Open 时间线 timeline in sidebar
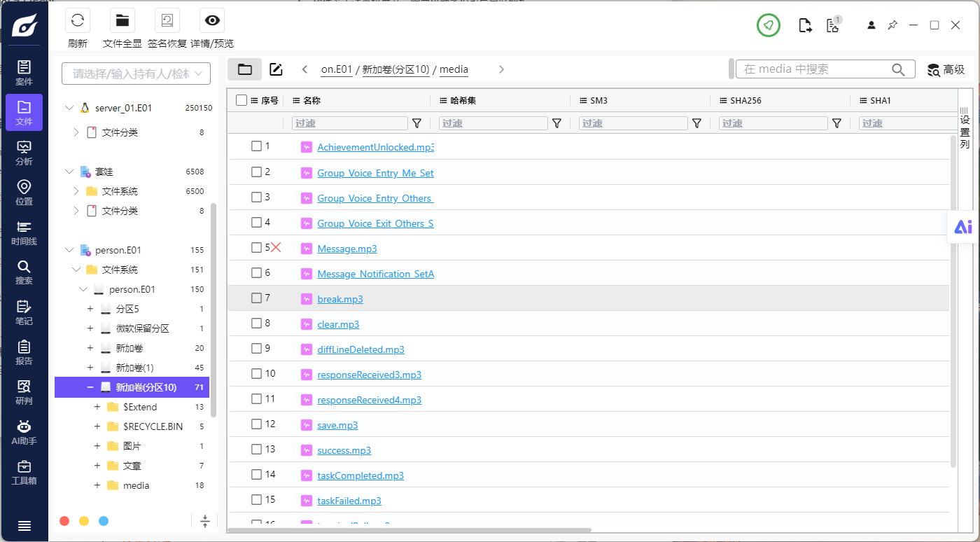The height and width of the screenshot is (542, 980). click(x=24, y=232)
